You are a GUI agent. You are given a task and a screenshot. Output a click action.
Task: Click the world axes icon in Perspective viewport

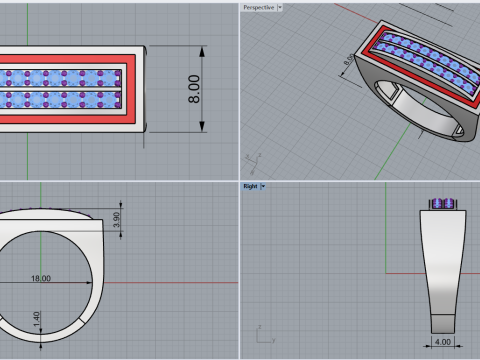pos(253,163)
